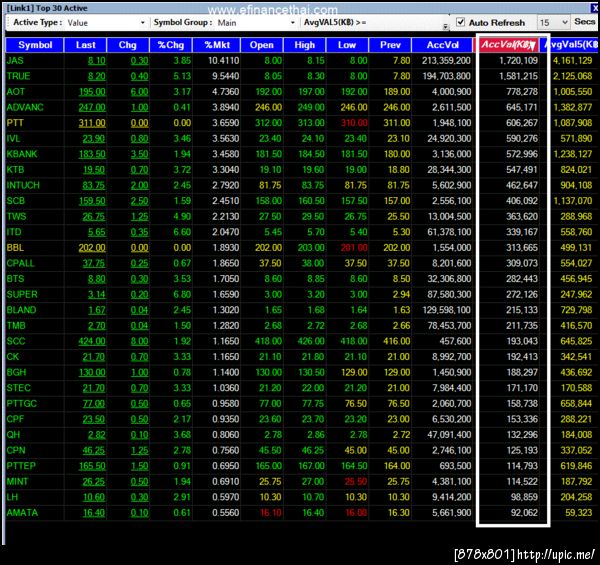Toggle the Auto Refresh checkbox

click(x=461, y=22)
